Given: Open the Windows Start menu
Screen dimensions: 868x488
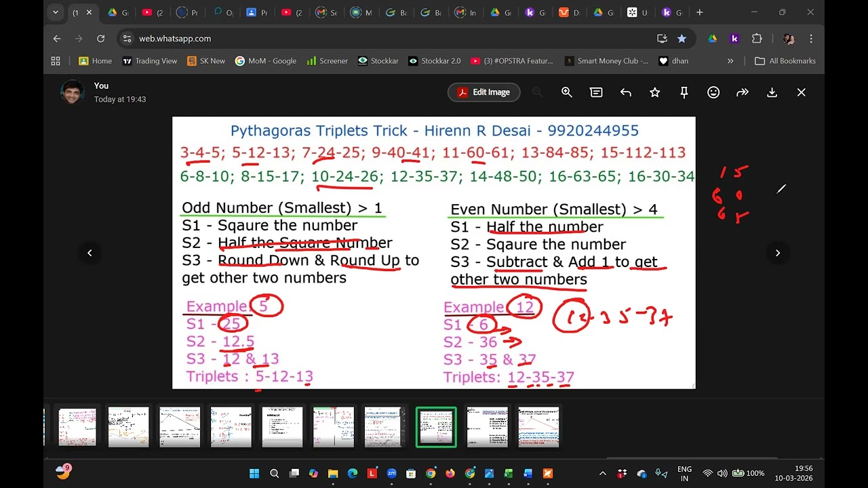Looking at the screenshot, I should point(254,474).
